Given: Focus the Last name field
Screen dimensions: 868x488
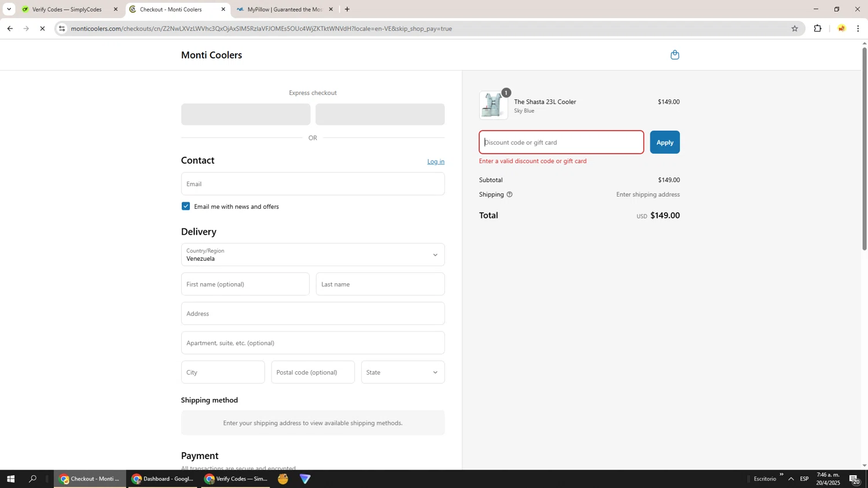Looking at the screenshot, I should point(380,284).
